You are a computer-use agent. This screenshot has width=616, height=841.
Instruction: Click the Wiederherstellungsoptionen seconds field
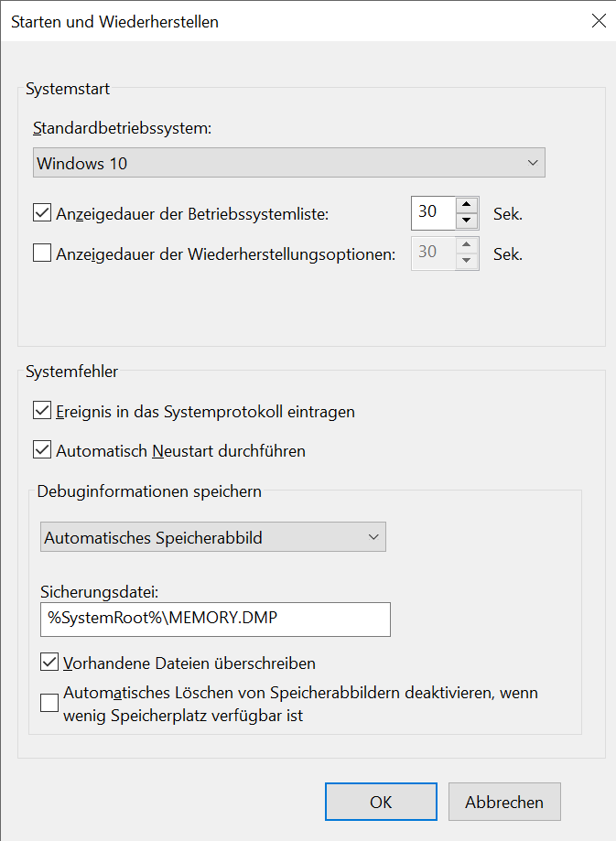[432, 253]
